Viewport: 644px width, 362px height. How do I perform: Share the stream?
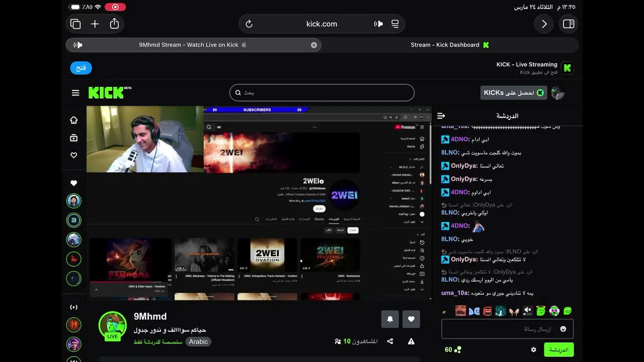[390, 341]
